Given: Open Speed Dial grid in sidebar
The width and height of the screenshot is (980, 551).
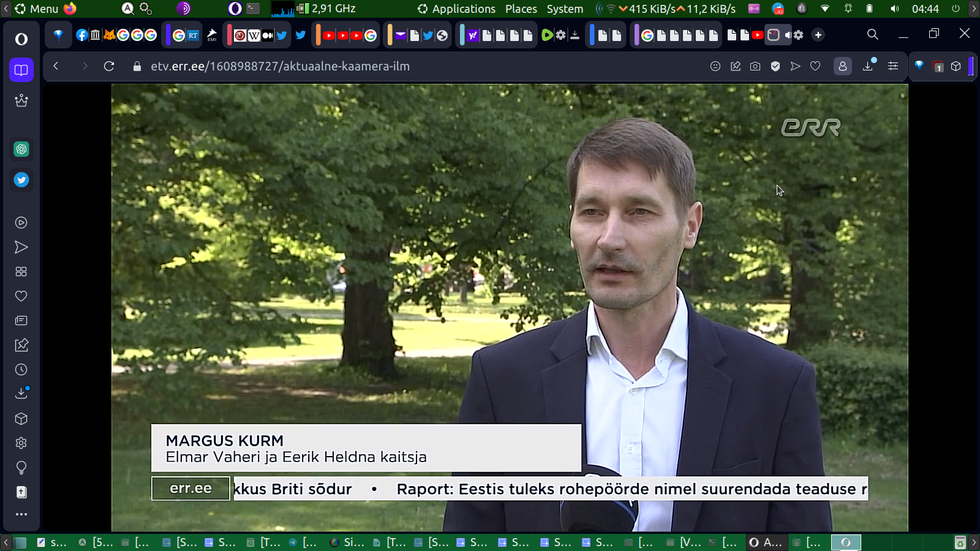Looking at the screenshot, I should pos(21,272).
